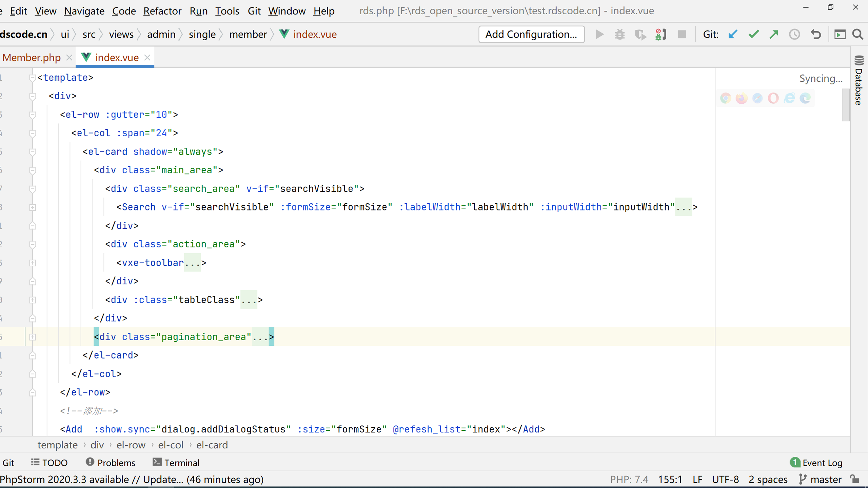Click Git Update Project blue arrow
This screenshot has height=488, width=868.
click(733, 34)
